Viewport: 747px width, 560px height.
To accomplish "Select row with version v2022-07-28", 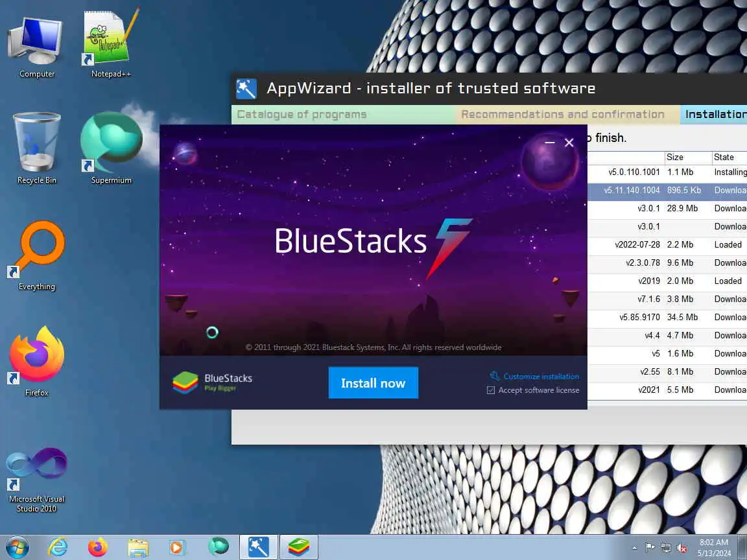I will tap(667, 245).
